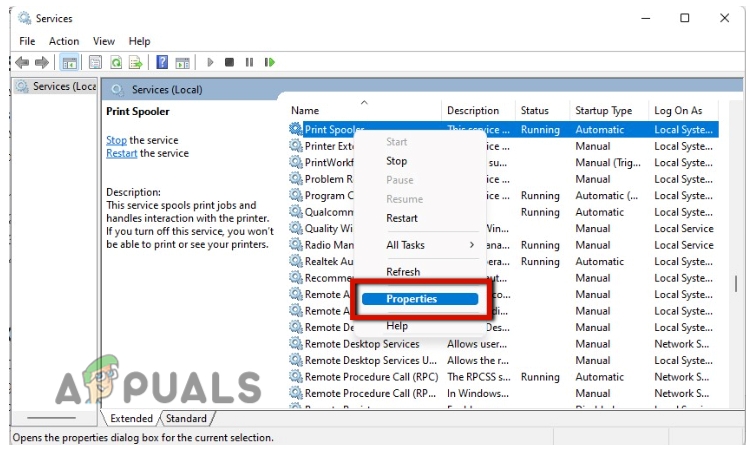This screenshot has width=750, height=457.
Task: Click Manual (Trig... startup type cell
Action: coord(607,163)
